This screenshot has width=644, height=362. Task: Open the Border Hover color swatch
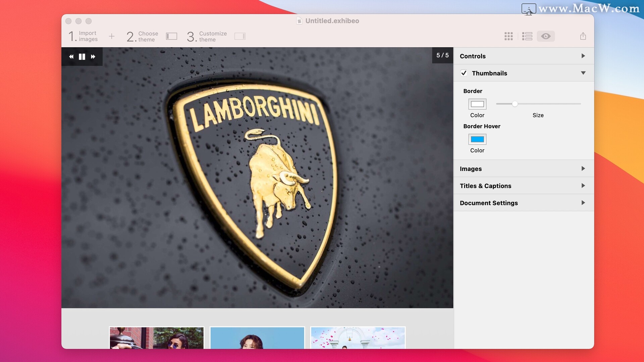477,139
